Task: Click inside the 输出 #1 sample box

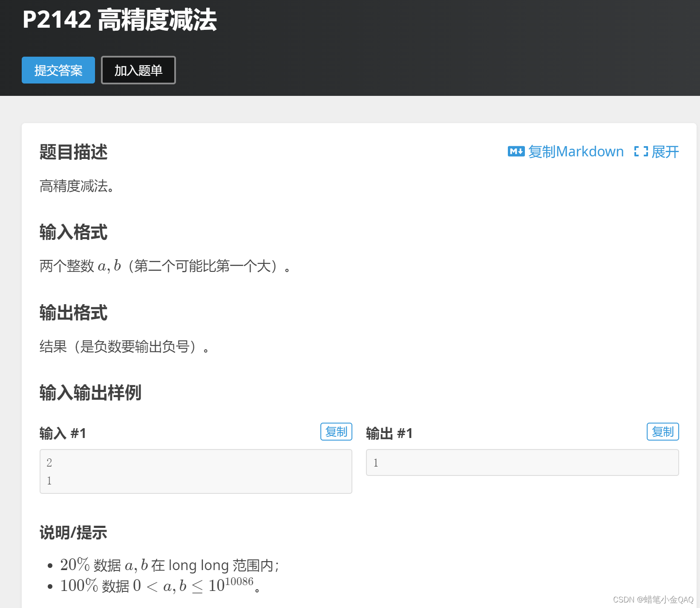Action: (522, 462)
